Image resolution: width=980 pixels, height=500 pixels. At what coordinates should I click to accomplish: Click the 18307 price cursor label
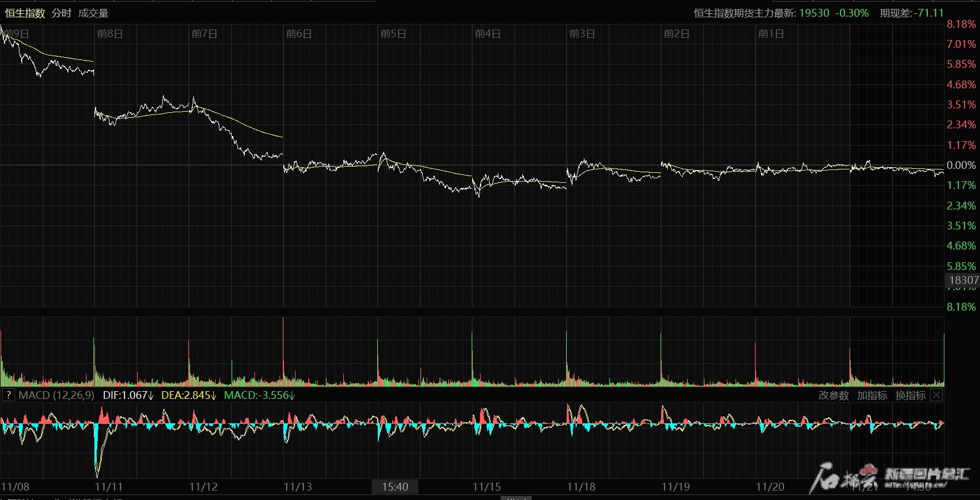click(x=963, y=281)
